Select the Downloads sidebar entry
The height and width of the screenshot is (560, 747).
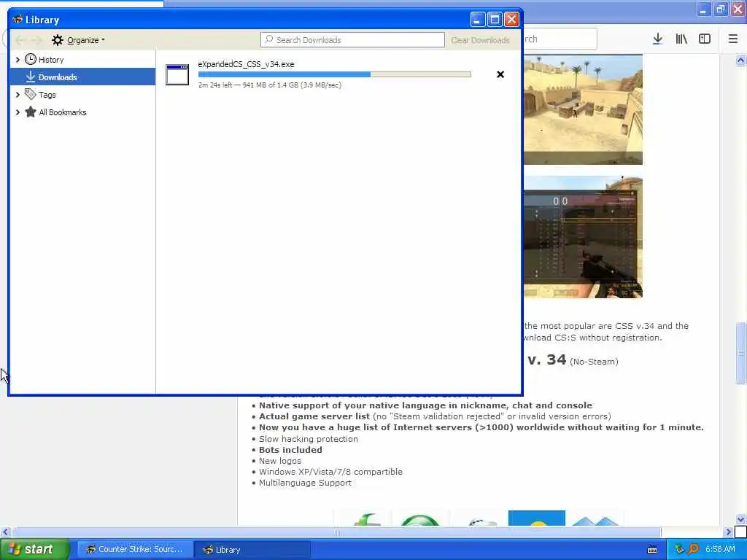82,77
